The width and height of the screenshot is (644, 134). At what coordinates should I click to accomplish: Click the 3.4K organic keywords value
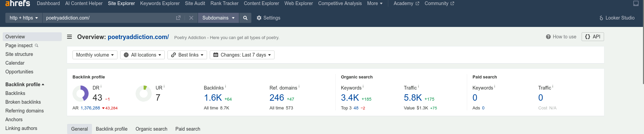pos(350,98)
